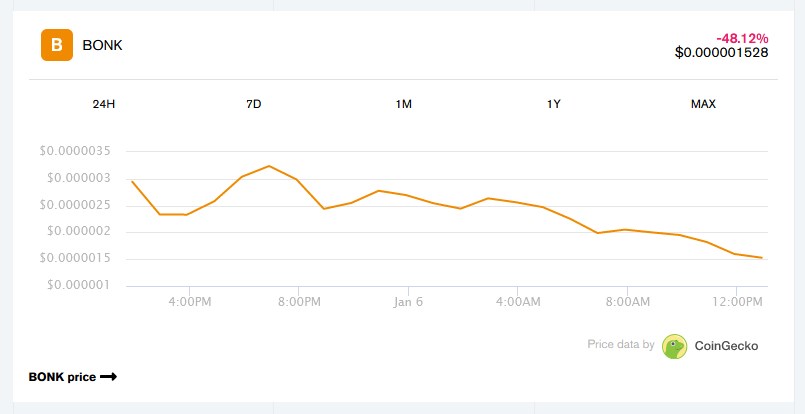Click the $0.000003 y-axis label

coord(79,178)
